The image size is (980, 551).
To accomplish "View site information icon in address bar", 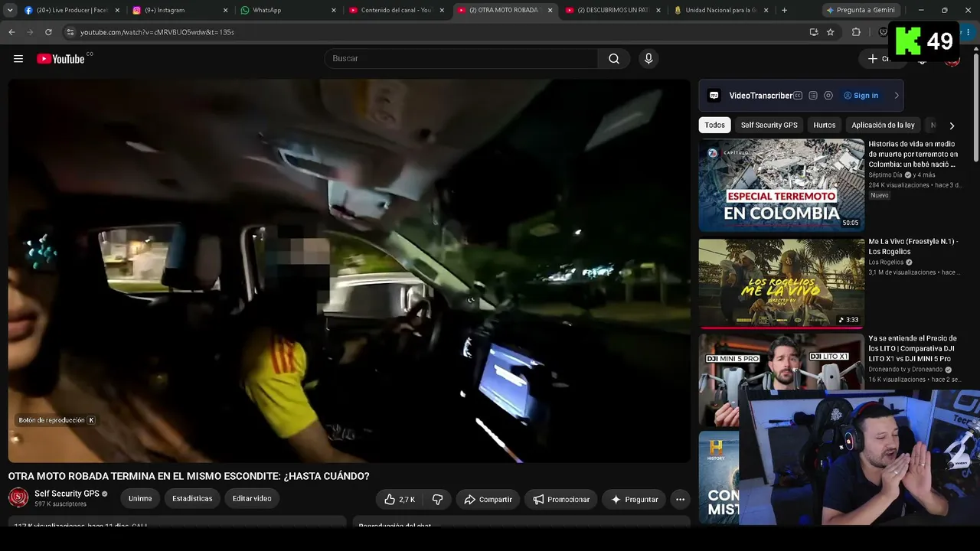I will click(x=70, y=32).
